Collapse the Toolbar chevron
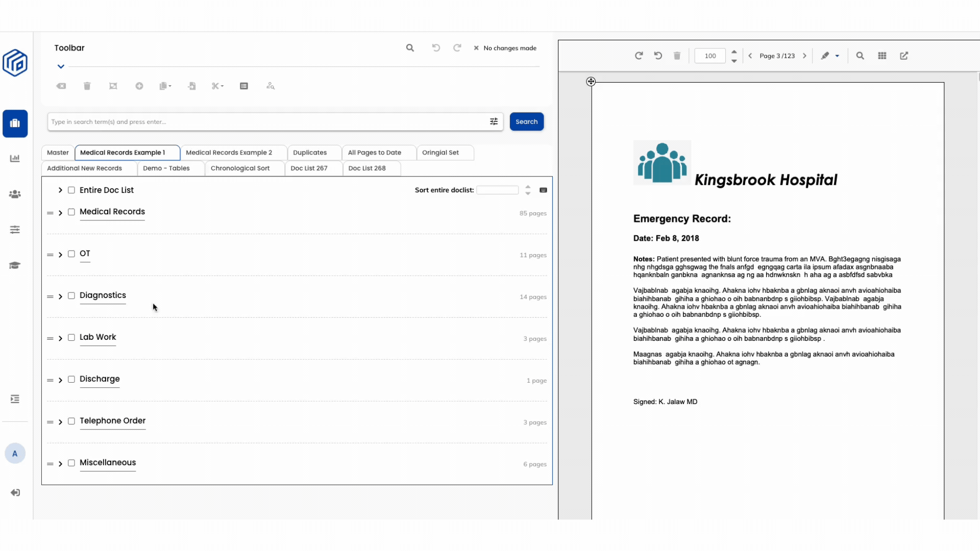 tap(61, 66)
